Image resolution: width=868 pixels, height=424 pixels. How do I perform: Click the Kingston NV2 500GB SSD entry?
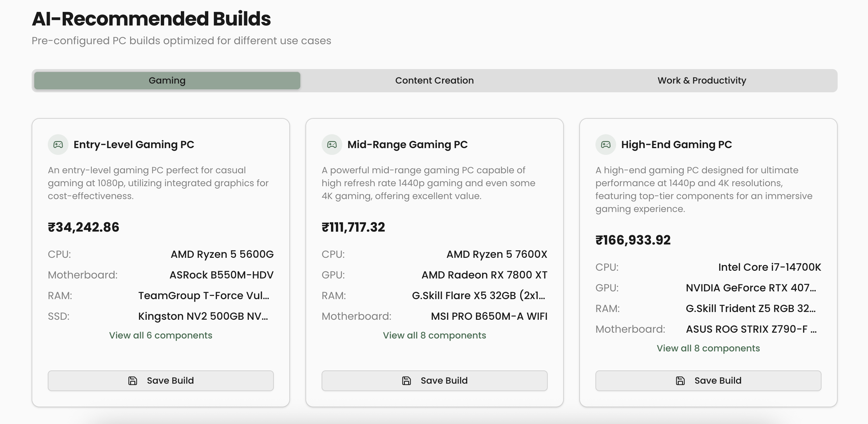203,316
